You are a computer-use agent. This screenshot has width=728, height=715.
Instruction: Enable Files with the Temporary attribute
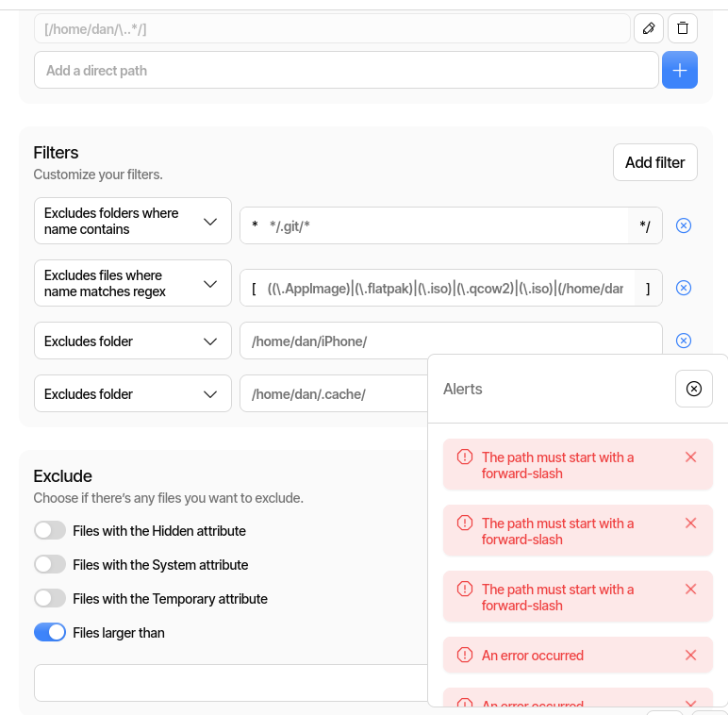coord(50,599)
